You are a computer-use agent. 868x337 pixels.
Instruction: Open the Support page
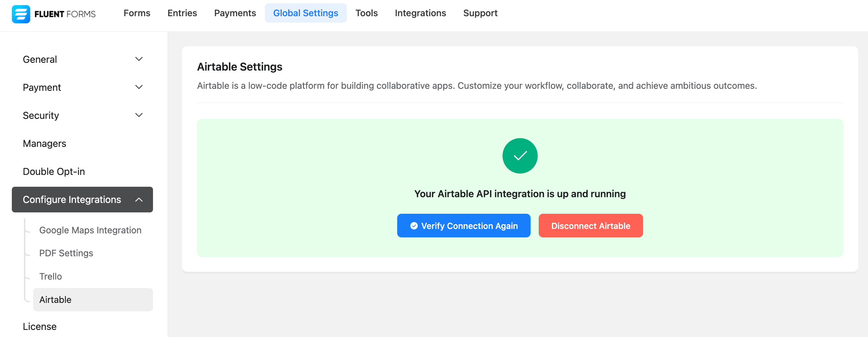coord(480,13)
